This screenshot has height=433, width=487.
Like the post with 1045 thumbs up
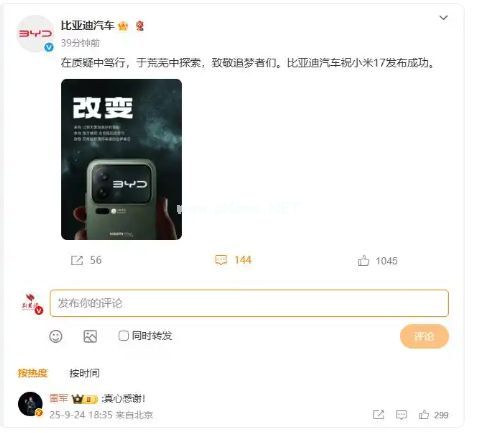(x=363, y=261)
